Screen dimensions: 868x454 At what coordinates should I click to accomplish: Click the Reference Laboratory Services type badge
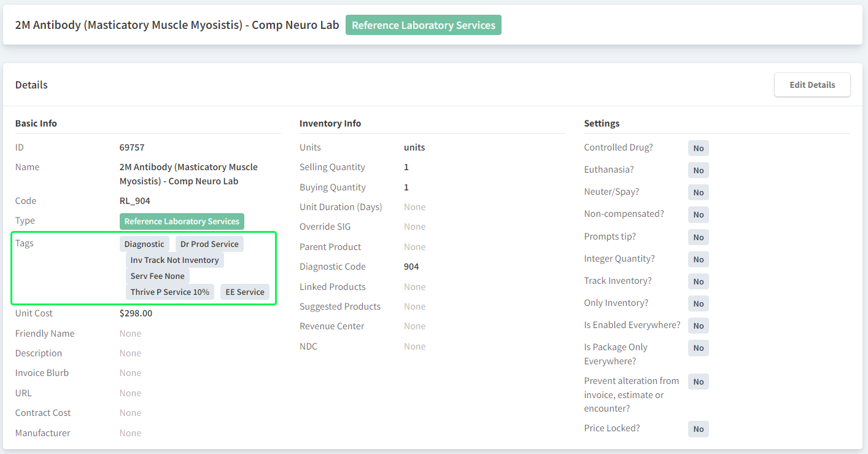coord(182,221)
